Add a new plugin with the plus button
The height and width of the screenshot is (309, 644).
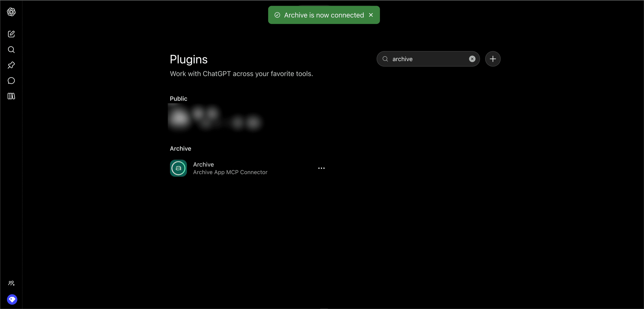pos(493,59)
